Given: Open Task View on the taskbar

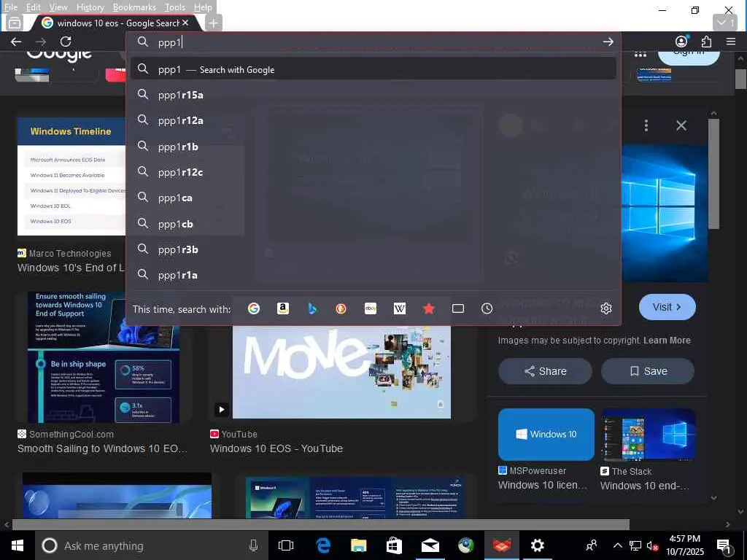Looking at the screenshot, I should click(286, 545).
